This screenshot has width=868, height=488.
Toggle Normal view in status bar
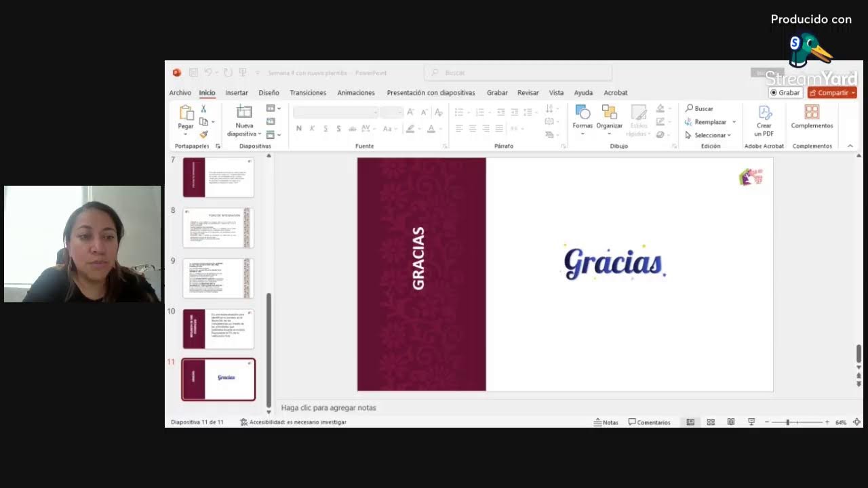click(x=690, y=422)
